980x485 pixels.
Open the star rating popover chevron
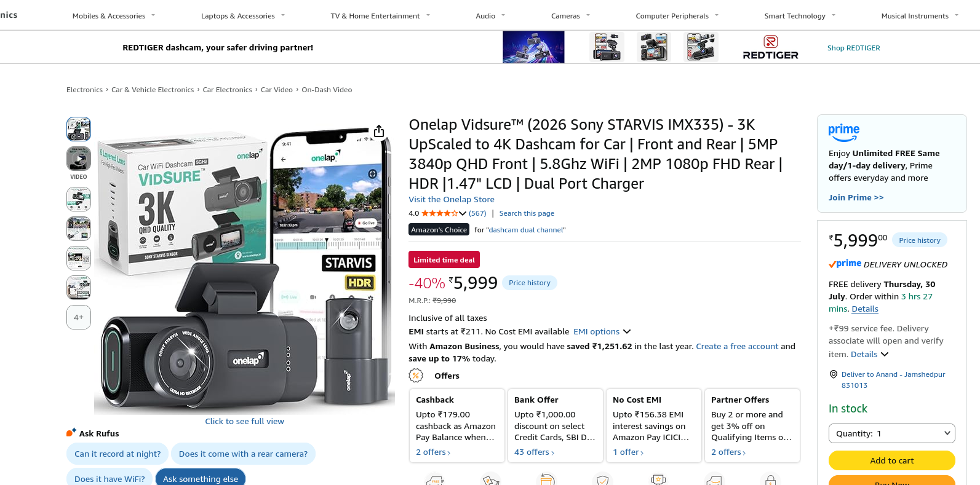click(x=463, y=213)
